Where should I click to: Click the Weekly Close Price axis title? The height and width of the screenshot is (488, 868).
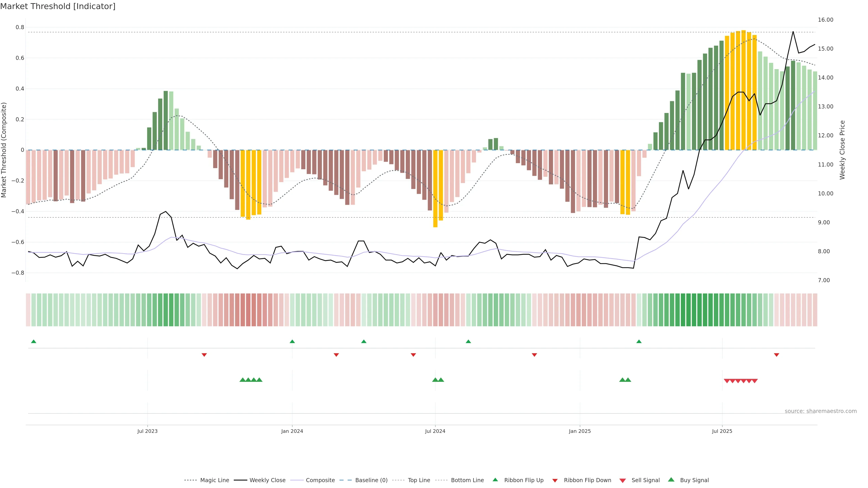pyautogui.click(x=842, y=150)
